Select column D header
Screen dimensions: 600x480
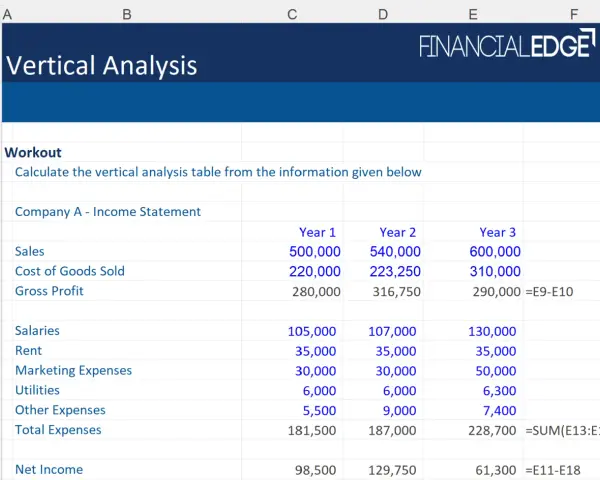point(383,15)
